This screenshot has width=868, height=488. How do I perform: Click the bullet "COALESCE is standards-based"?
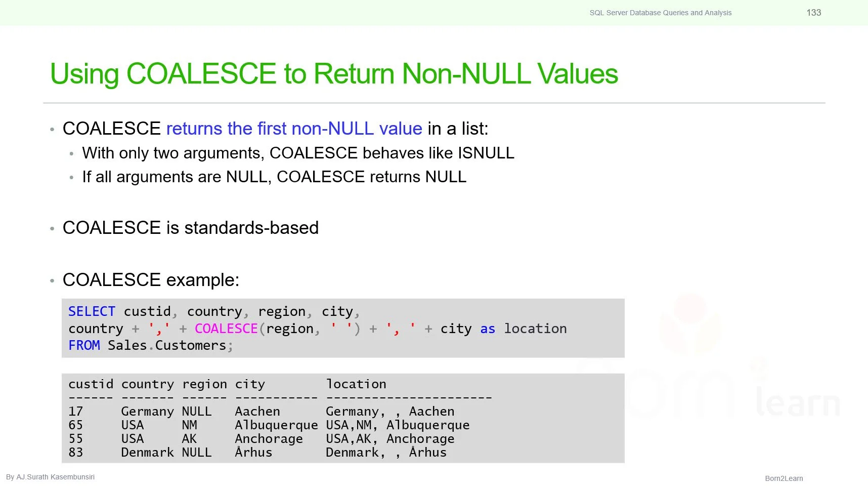(191, 228)
